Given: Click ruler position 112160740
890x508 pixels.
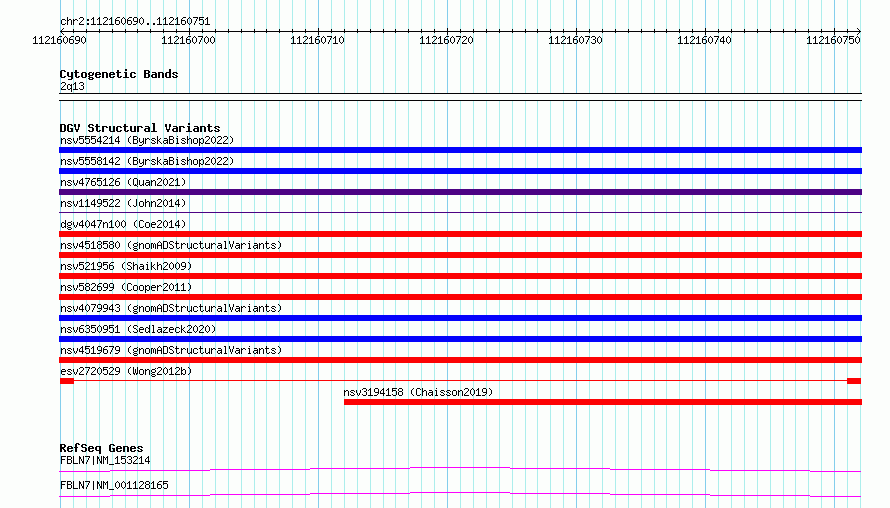Looking at the screenshot, I should tap(704, 40).
